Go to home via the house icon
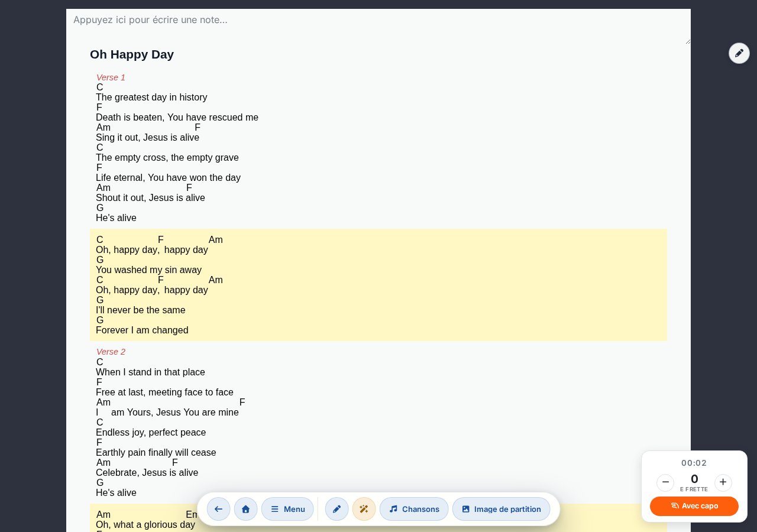 click(x=245, y=509)
